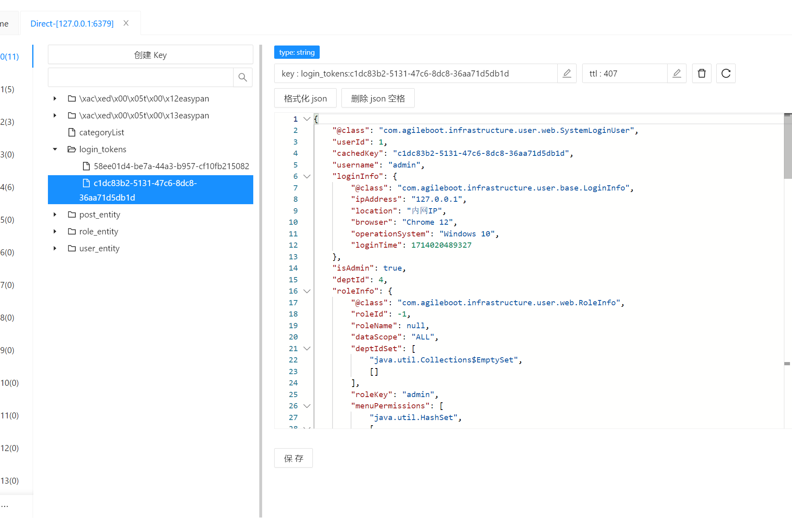This screenshot has height=532, width=792.
Task: Open key 58ee01d4-be7a-44a3-b957-cf10fb215082
Action: click(x=172, y=166)
